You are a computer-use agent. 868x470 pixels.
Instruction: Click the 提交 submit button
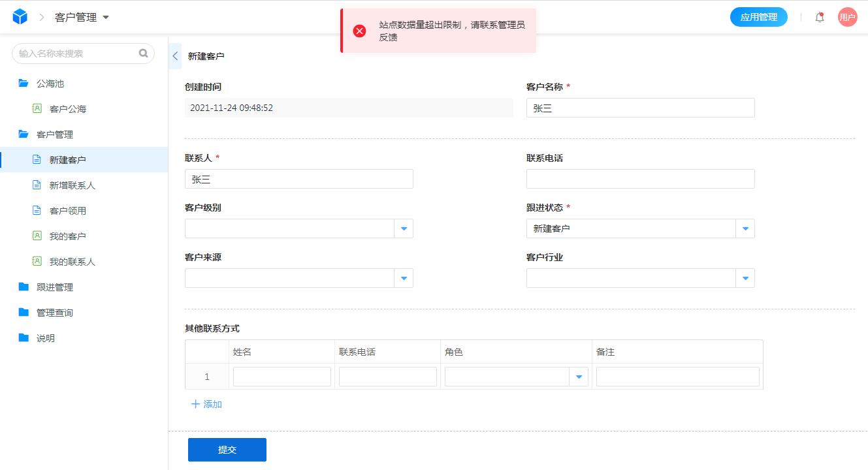[227, 449]
